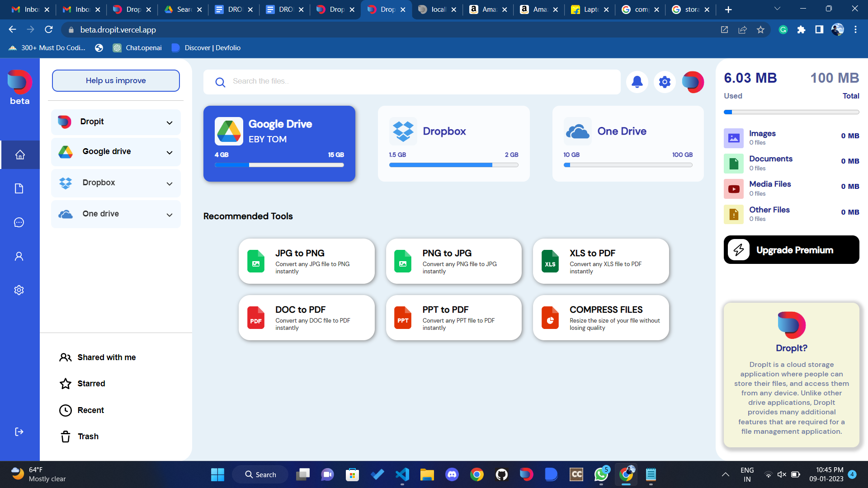Image resolution: width=868 pixels, height=488 pixels.
Task: Go to Starred files
Action: coord(91,384)
